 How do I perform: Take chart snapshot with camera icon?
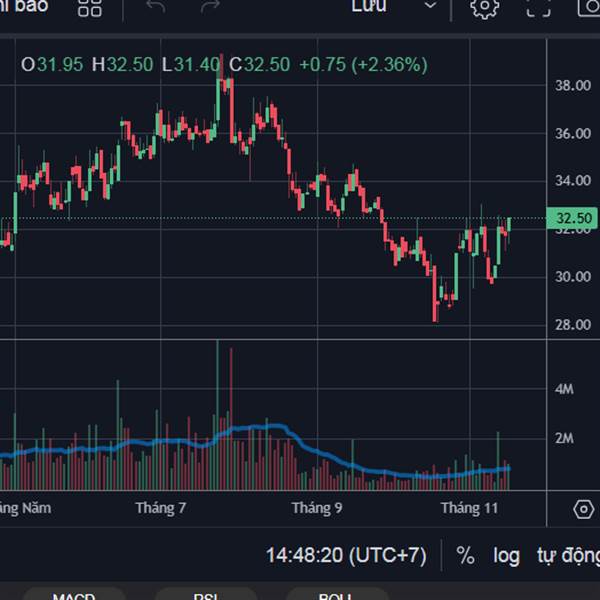(x=590, y=7)
